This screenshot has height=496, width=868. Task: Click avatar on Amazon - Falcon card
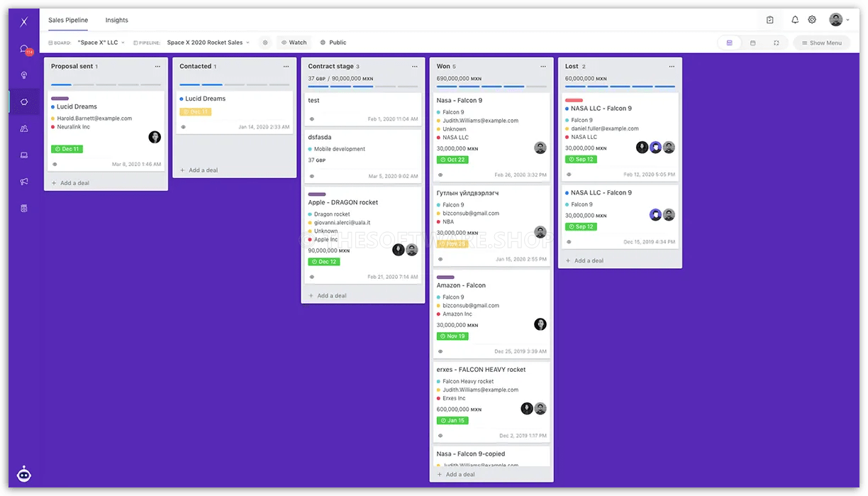click(x=540, y=324)
